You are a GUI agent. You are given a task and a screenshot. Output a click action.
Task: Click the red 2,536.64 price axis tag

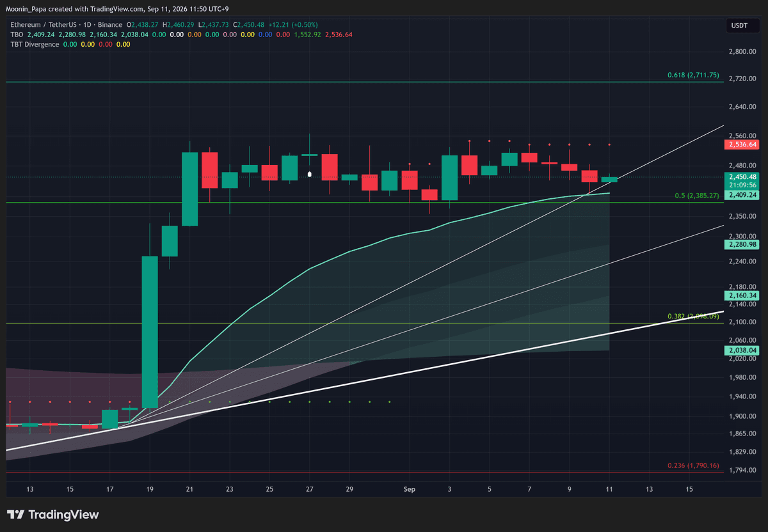point(741,145)
